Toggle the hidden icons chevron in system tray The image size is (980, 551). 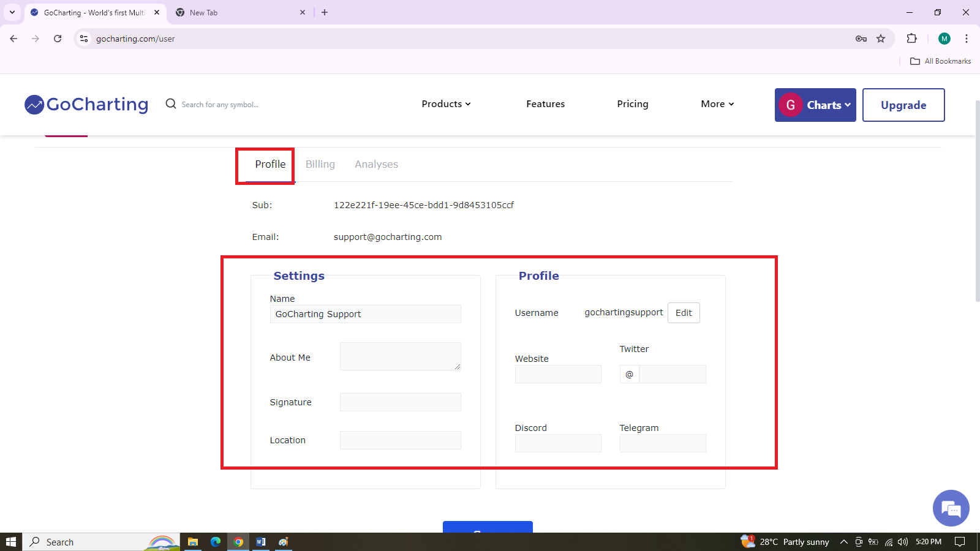(x=844, y=542)
